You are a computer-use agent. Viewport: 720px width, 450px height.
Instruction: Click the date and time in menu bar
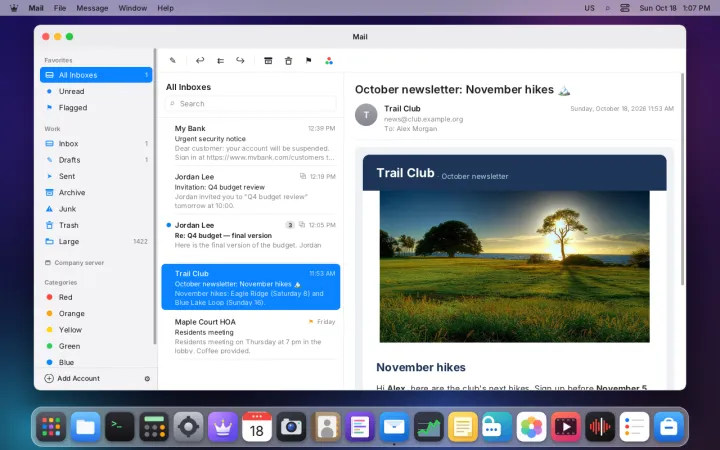coord(675,8)
